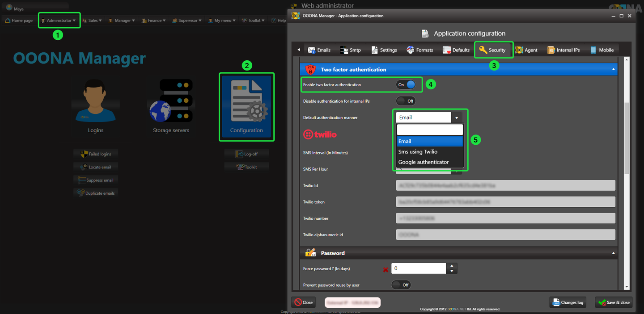Click the Twilio Id input field
This screenshot has width=644, height=314.
[x=505, y=185]
